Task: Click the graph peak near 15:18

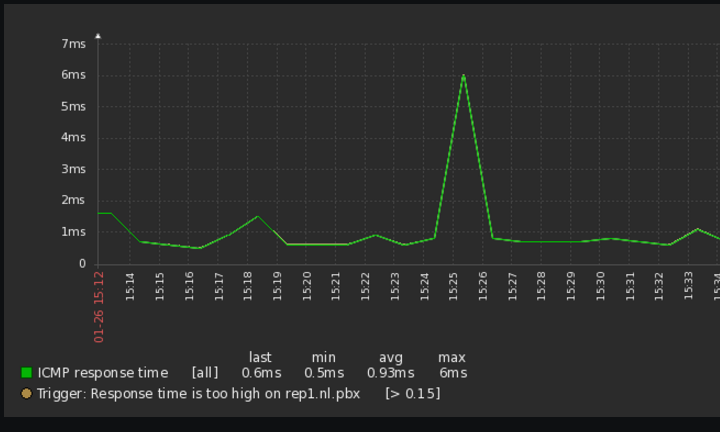Action: coord(258,216)
